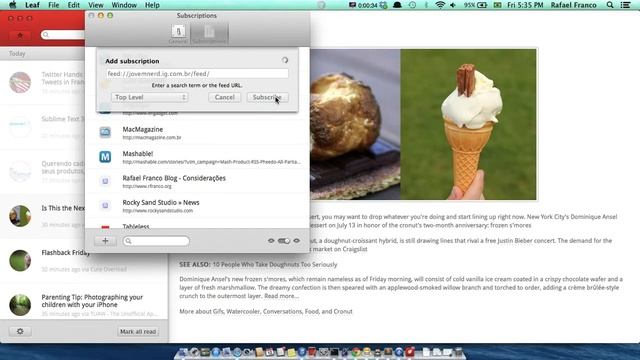640x360 pixels.
Task: Toggle the visibility switch in Subscriptions footer
Action: pyautogui.click(x=284, y=241)
